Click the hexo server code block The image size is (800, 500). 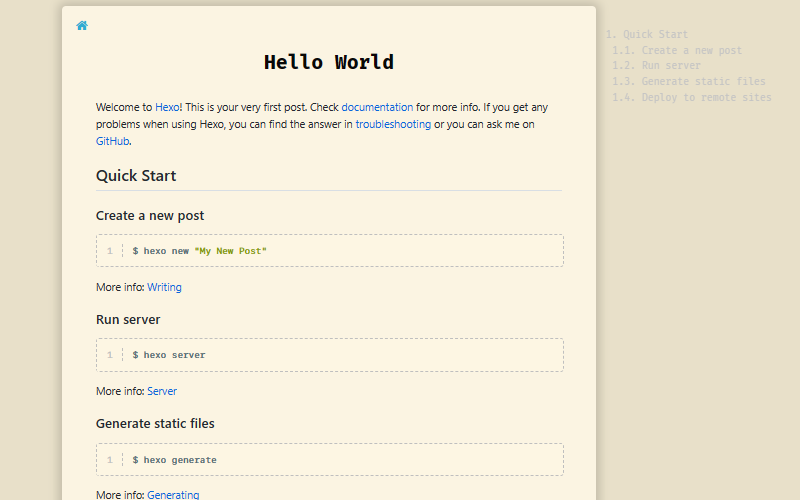329,355
